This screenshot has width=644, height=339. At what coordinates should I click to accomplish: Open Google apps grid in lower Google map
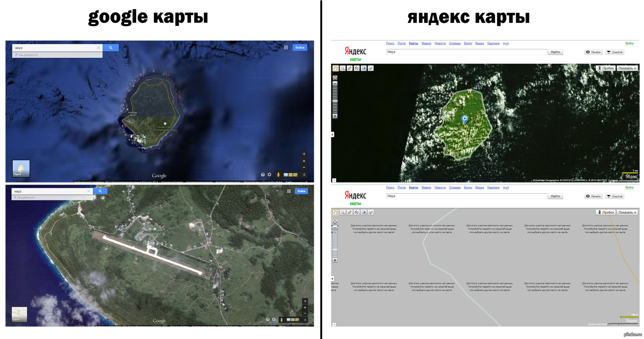point(289,191)
